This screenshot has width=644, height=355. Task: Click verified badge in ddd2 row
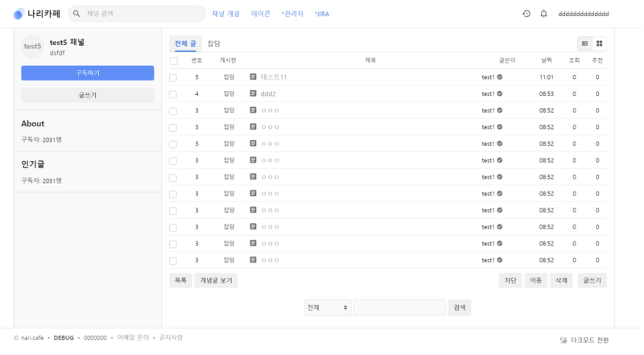coord(500,93)
